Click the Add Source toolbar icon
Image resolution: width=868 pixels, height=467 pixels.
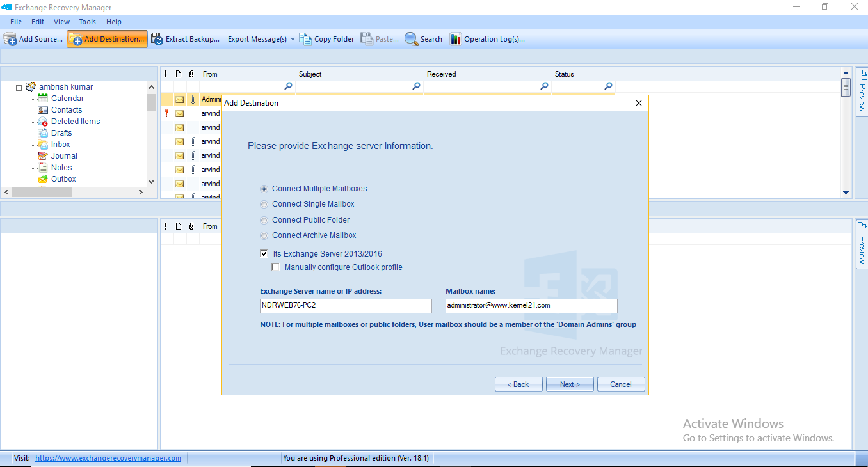(x=10, y=39)
